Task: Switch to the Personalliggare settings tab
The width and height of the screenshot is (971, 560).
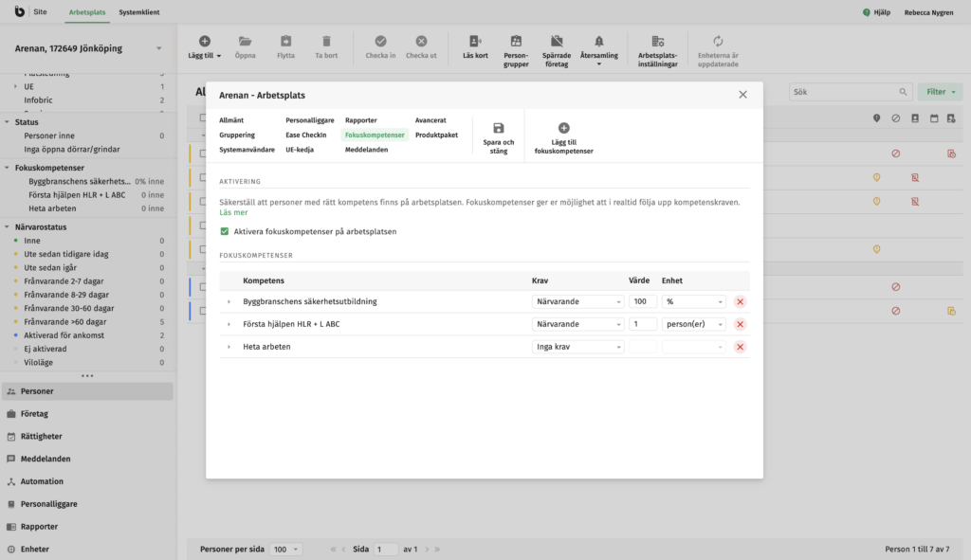Action: pyautogui.click(x=309, y=120)
